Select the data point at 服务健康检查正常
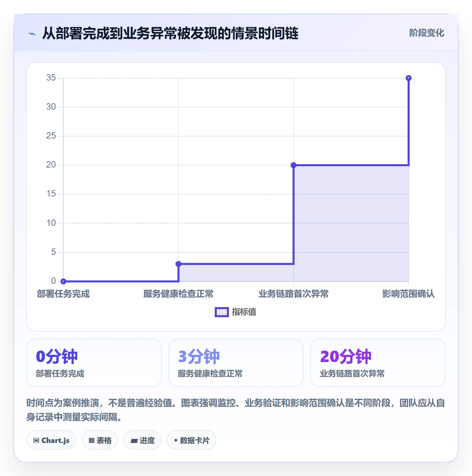 click(178, 264)
